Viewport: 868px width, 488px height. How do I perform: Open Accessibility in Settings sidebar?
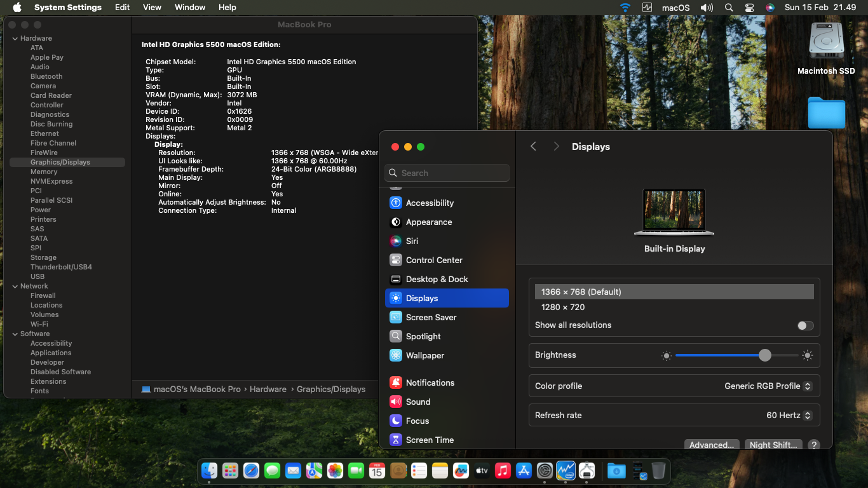(447, 203)
